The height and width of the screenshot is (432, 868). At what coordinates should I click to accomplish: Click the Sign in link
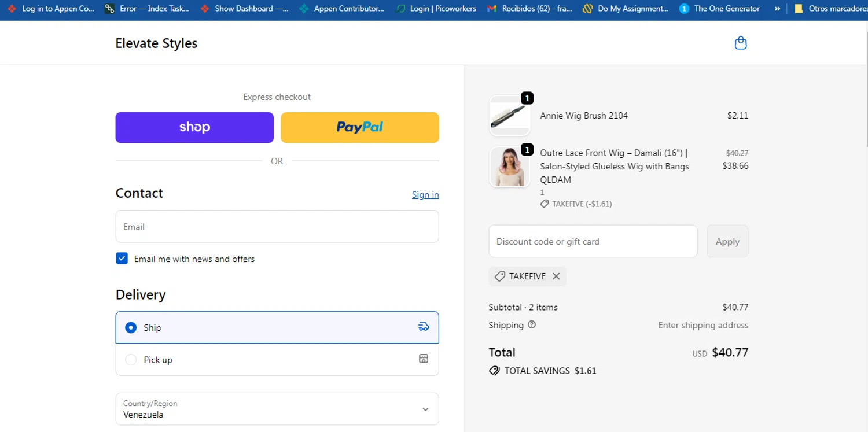[425, 194]
